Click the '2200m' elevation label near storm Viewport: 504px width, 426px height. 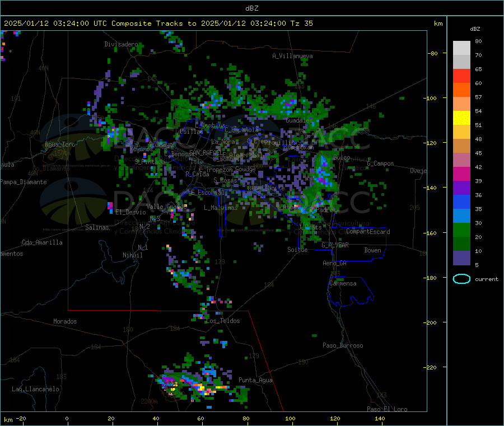click(149, 401)
